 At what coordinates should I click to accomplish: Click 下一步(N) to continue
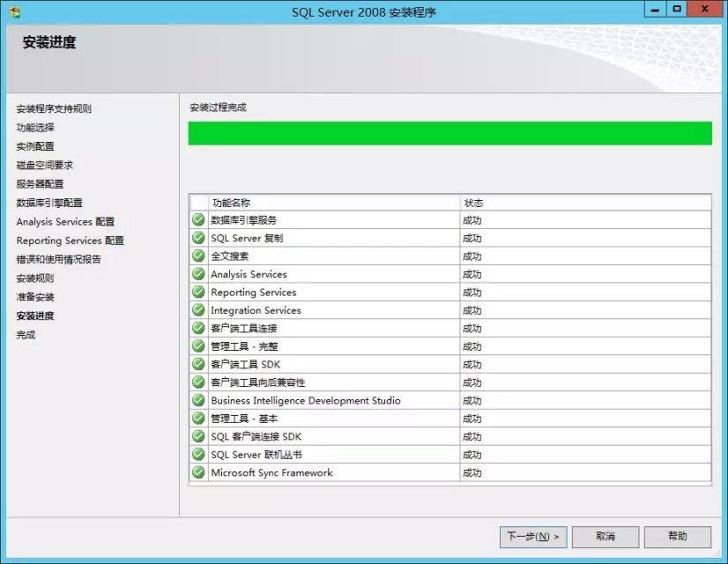[533, 537]
